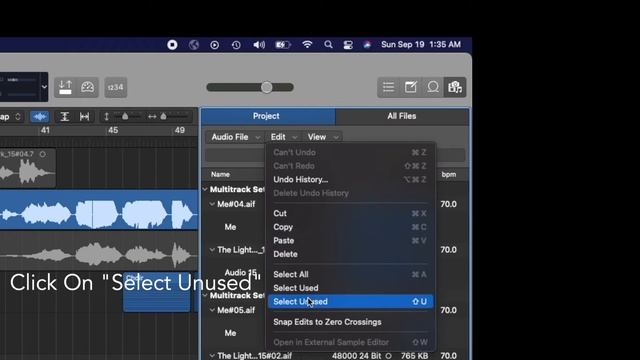Image resolution: width=640 pixels, height=360 pixels.
Task: Choose Delete from the Edit menu
Action: (350, 254)
